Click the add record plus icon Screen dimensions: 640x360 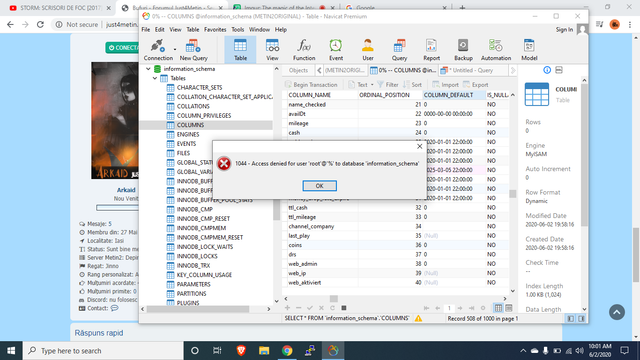(287, 308)
